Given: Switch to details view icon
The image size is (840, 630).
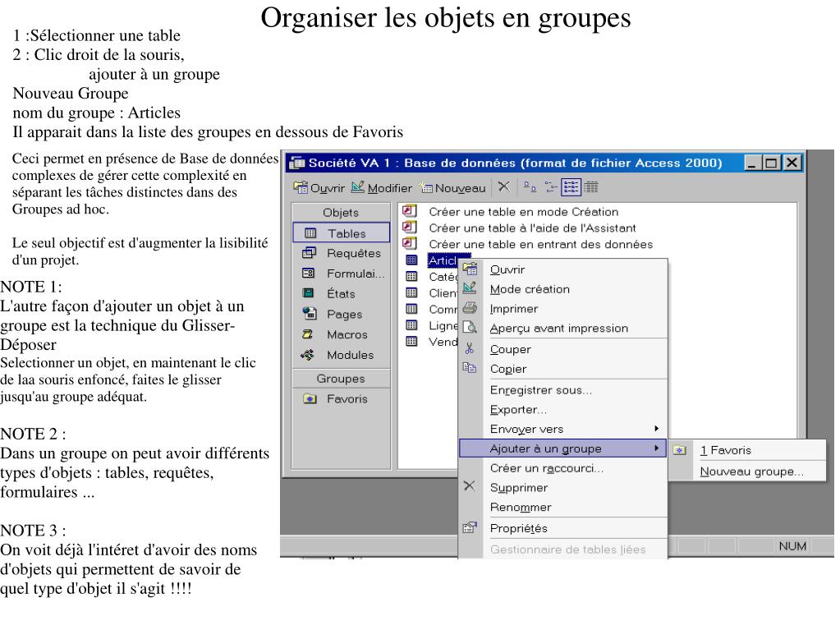Looking at the screenshot, I should tap(590, 187).
